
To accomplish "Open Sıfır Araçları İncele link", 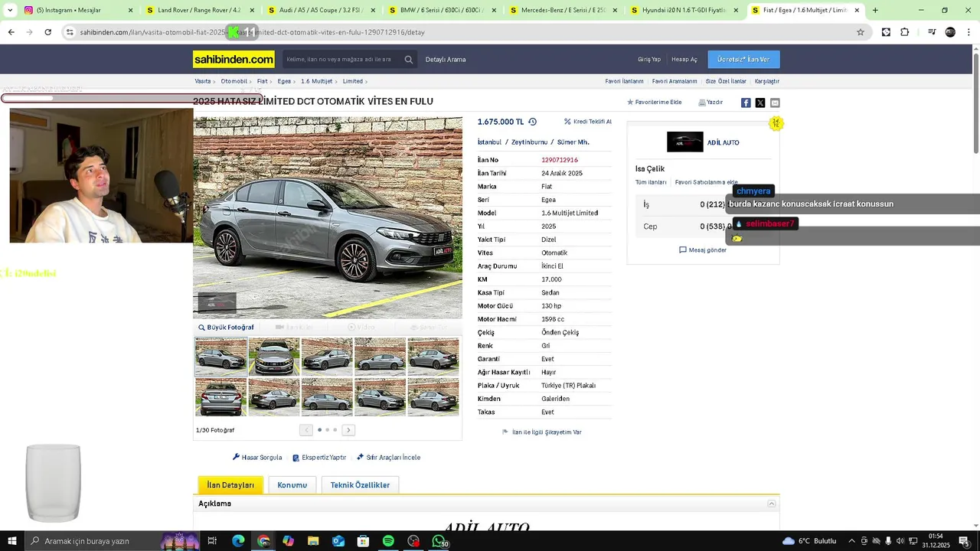I will 388,458.
